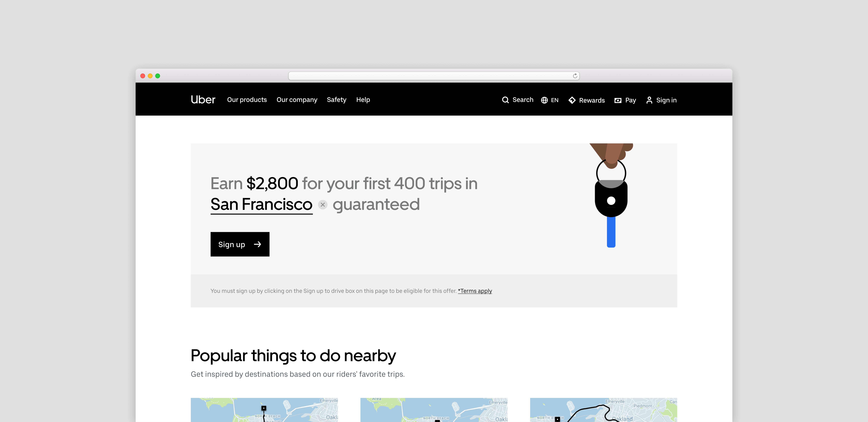Click the arrow inside Sign up button
The width and height of the screenshot is (868, 422).
click(x=257, y=244)
